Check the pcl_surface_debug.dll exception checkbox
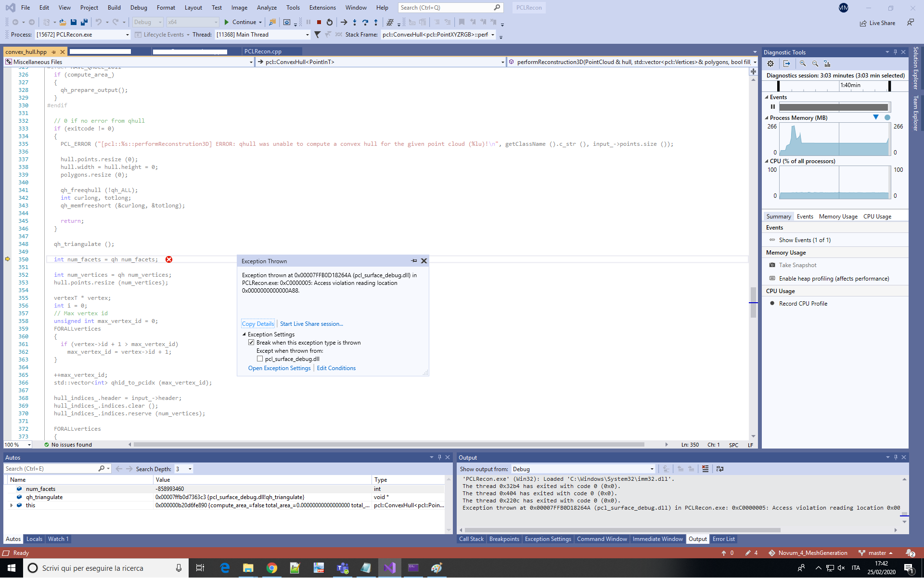Viewport: 924px width, 578px height. (260, 359)
